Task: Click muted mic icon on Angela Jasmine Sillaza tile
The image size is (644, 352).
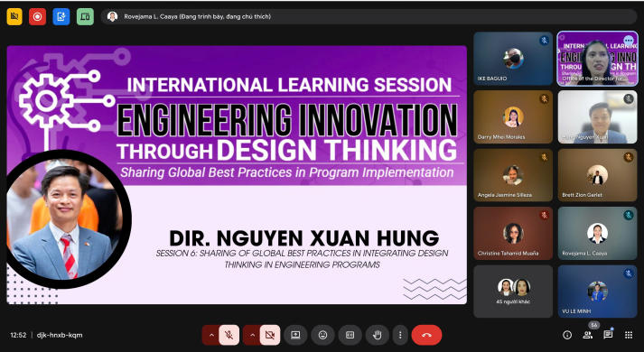Action: pyautogui.click(x=545, y=157)
